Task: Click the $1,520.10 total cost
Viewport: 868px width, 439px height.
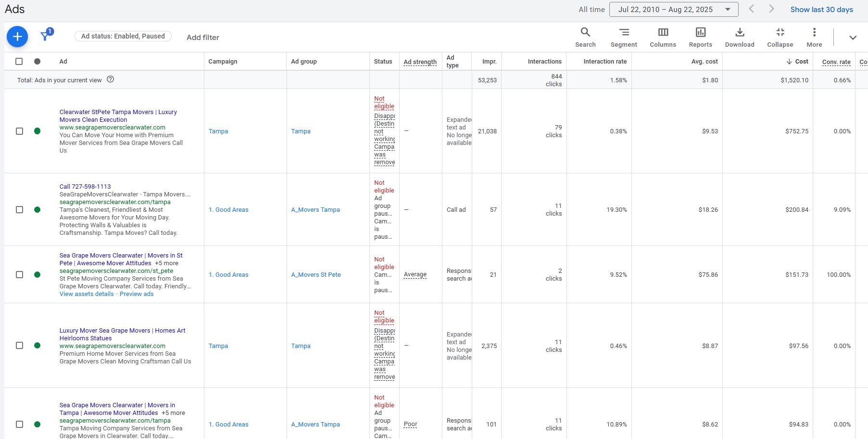Action: pos(794,80)
